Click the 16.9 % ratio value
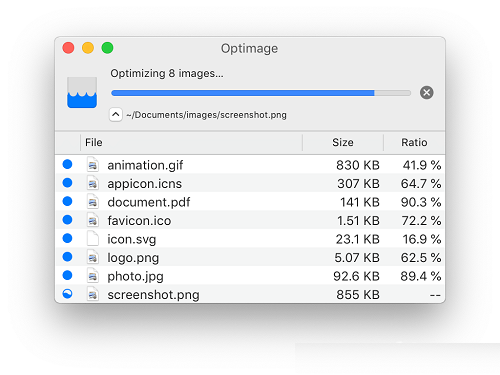500x375 pixels. coord(422,239)
